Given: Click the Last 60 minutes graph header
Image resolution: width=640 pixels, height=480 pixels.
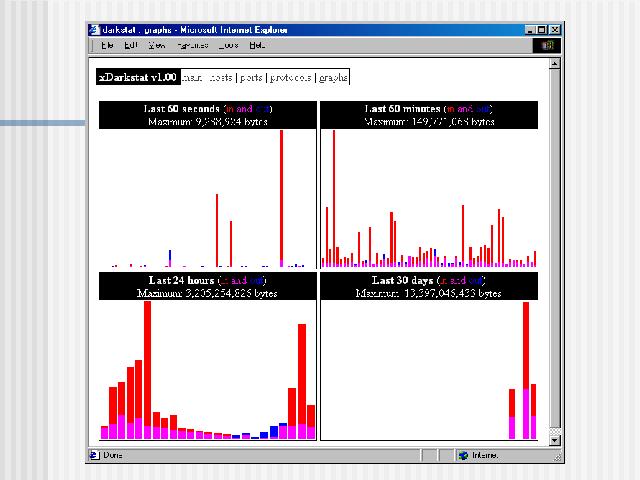Looking at the screenshot, I should [x=429, y=115].
